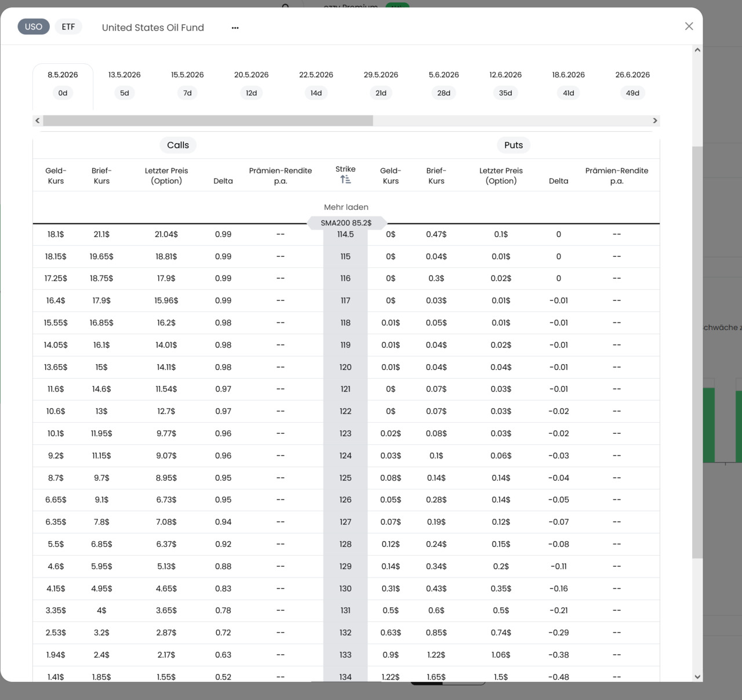Select the 13.5.2026 expiry tab
The width and height of the screenshot is (742, 700).
[x=125, y=84]
